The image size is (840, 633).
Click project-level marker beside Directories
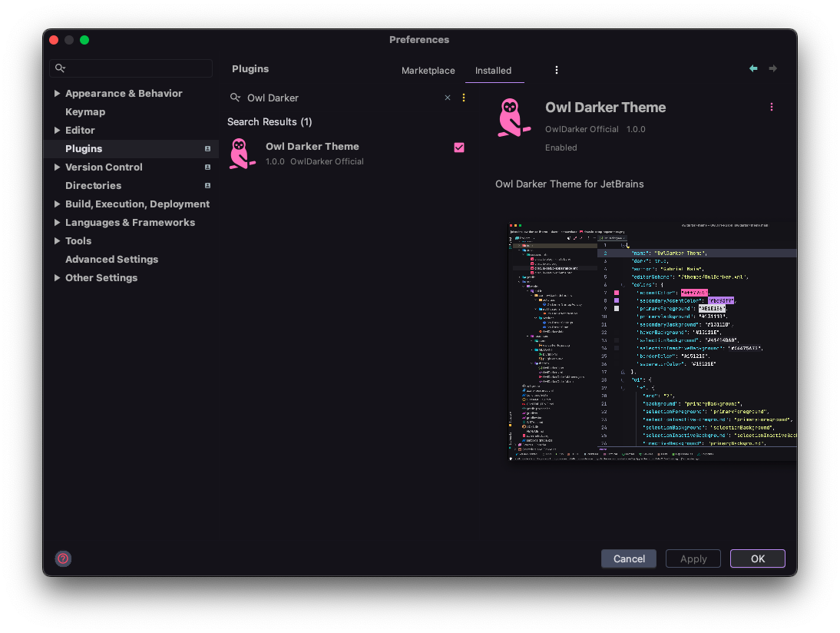[x=207, y=185]
